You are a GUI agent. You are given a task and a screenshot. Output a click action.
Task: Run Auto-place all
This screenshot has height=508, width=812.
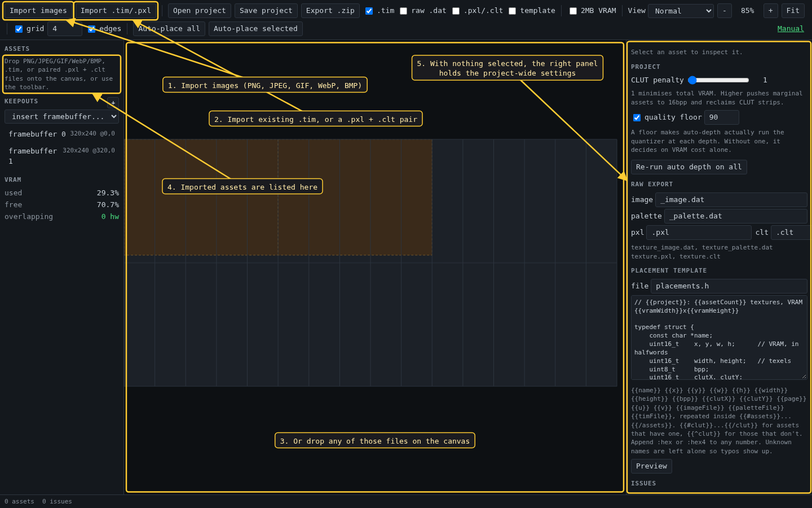coord(169,29)
